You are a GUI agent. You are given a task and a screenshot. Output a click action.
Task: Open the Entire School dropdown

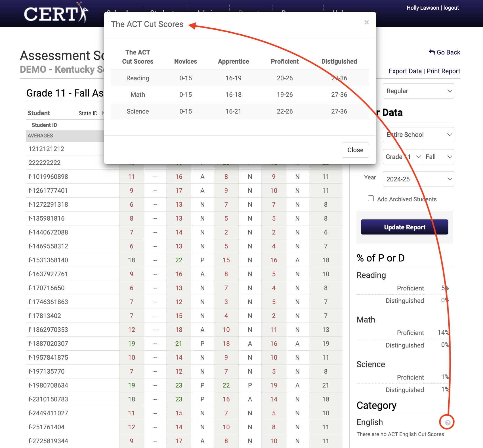click(x=418, y=135)
